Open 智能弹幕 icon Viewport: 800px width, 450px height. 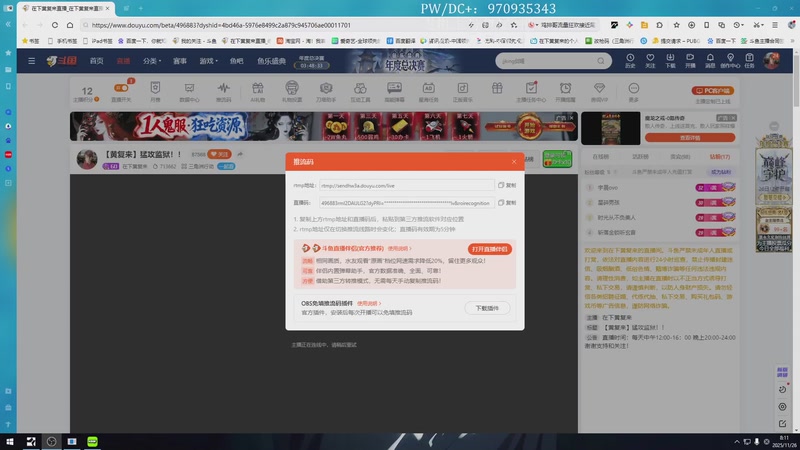click(x=394, y=91)
